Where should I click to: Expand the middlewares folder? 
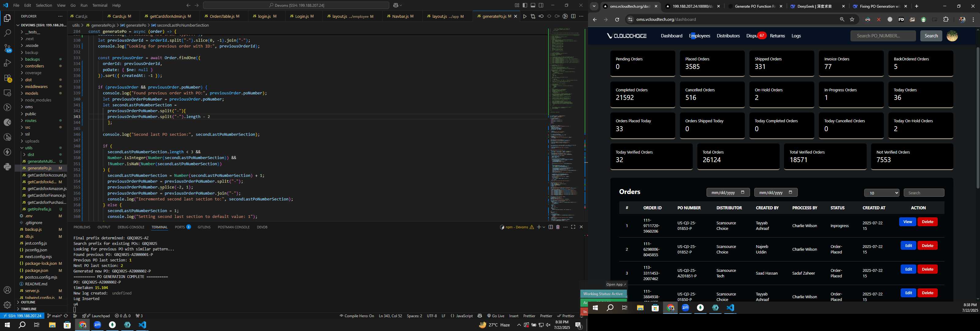[x=36, y=86]
